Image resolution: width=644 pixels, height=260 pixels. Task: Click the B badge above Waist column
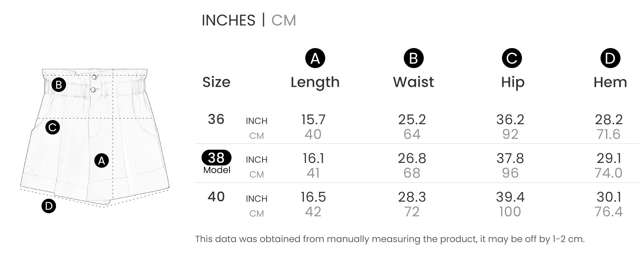[x=413, y=58]
